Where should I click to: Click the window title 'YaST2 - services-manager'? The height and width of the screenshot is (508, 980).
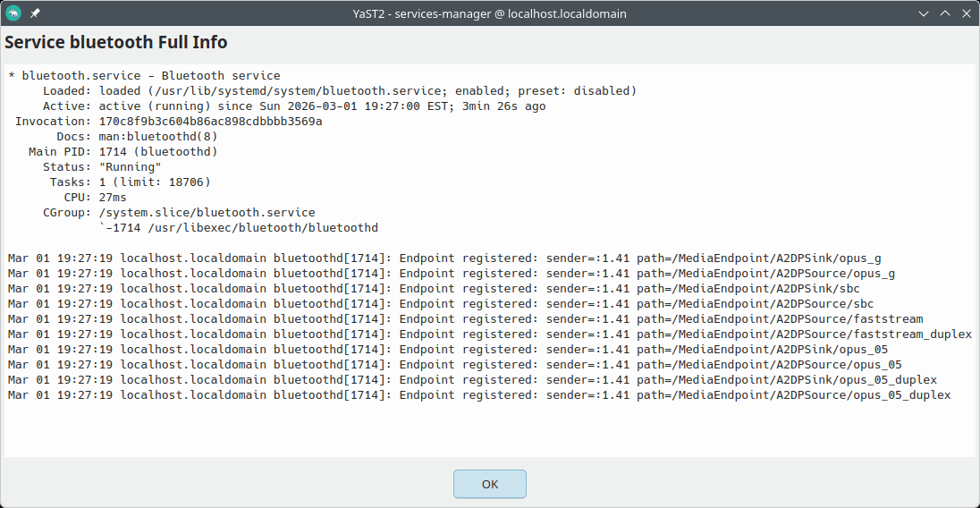[x=489, y=13]
